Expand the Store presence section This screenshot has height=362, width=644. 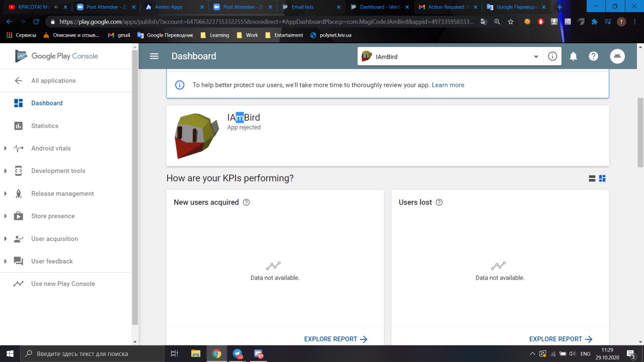[x=6, y=216]
